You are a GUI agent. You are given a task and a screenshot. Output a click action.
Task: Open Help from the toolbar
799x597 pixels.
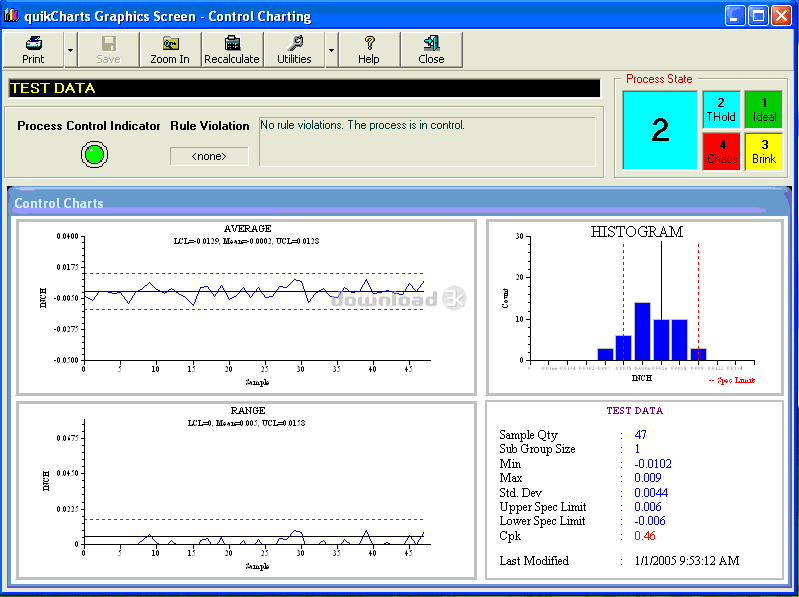[369, 49]
